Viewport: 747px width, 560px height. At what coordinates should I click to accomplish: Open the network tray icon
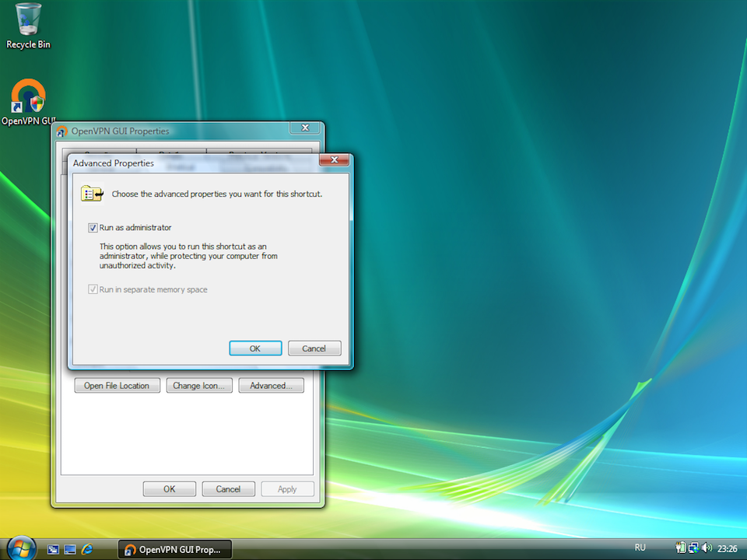[x=693, y=548]
